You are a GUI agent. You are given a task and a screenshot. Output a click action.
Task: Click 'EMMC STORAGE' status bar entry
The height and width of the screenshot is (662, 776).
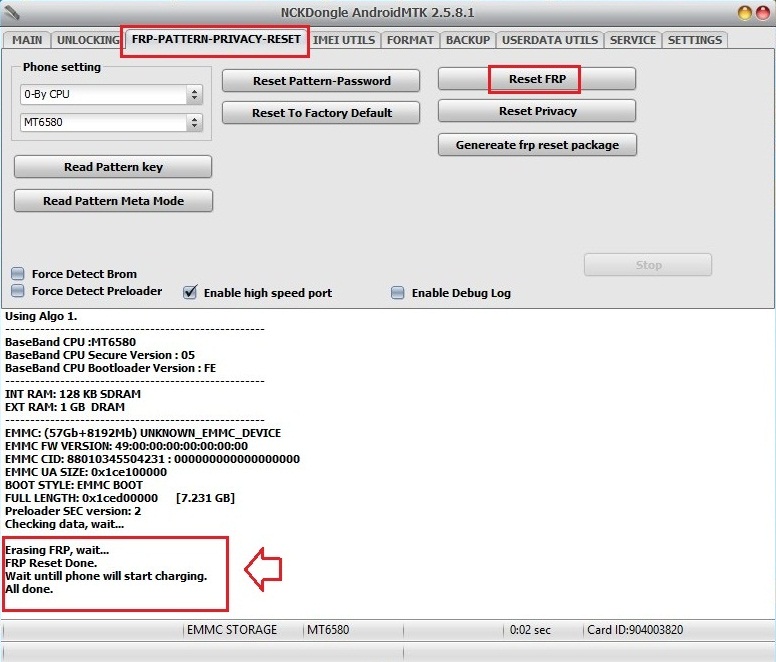232,630
